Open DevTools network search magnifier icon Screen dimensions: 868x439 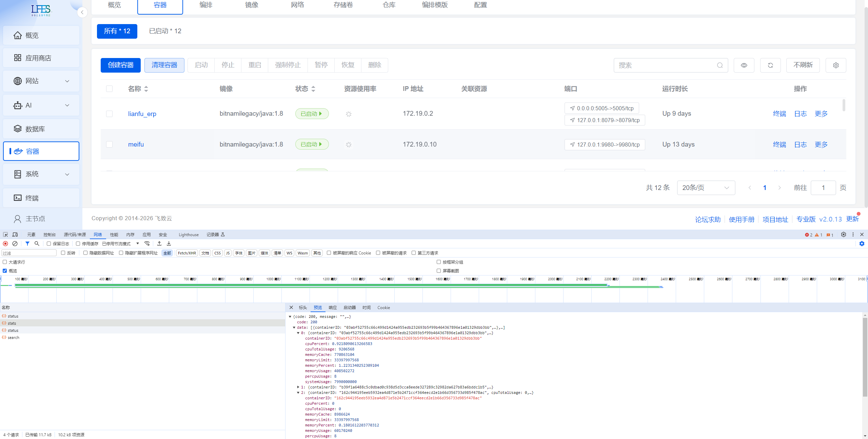pyautogui.click(x=37, y=244)
